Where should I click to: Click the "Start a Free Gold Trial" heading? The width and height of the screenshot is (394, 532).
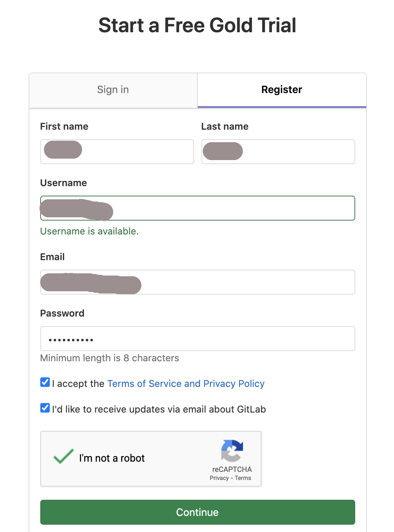(197, 25)
